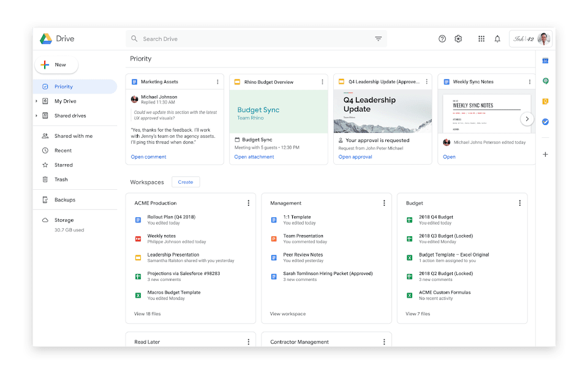Open the account avatar picture
588x374 pixels.
click(543, 38)
